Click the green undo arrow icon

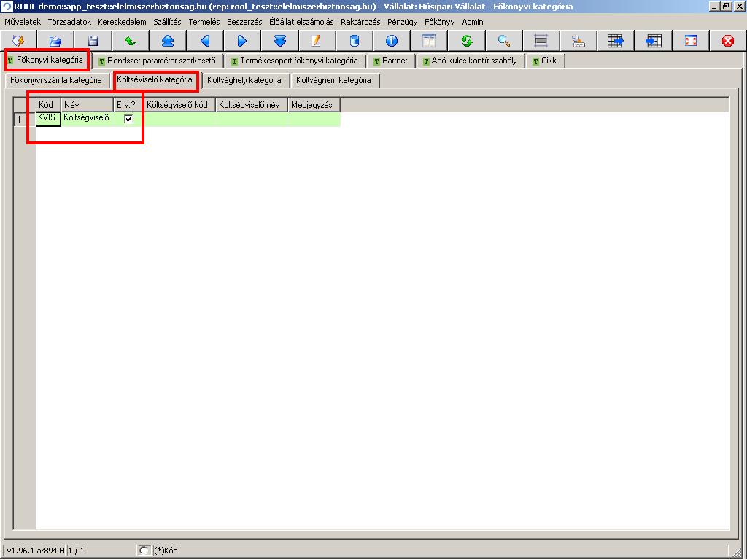click(x=131, y=41)
